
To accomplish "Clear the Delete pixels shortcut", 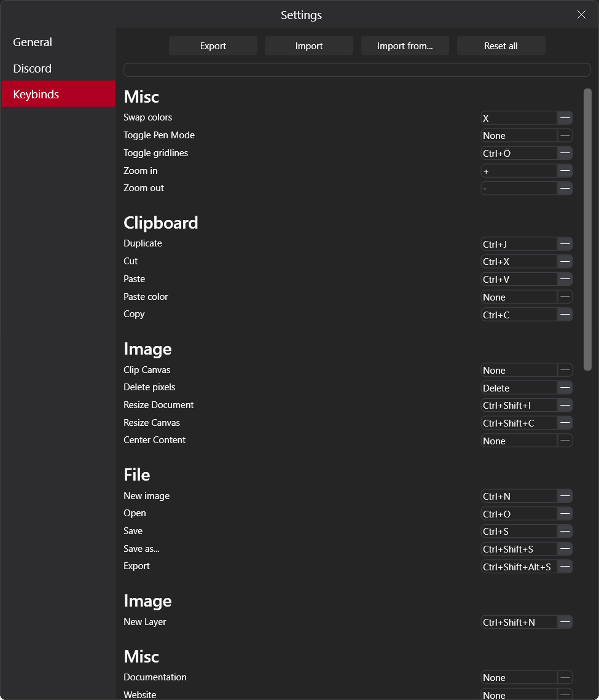I will pos(565,387).
